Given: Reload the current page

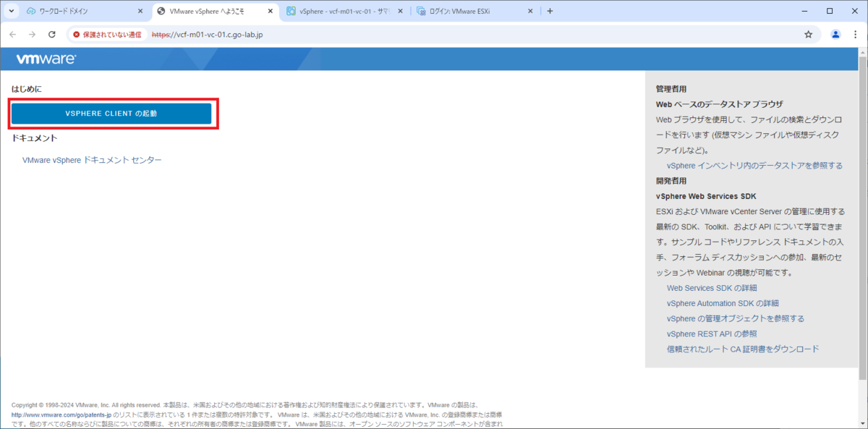Looking at the screenshot, I should pyautogui.click(x=51, y=34).
